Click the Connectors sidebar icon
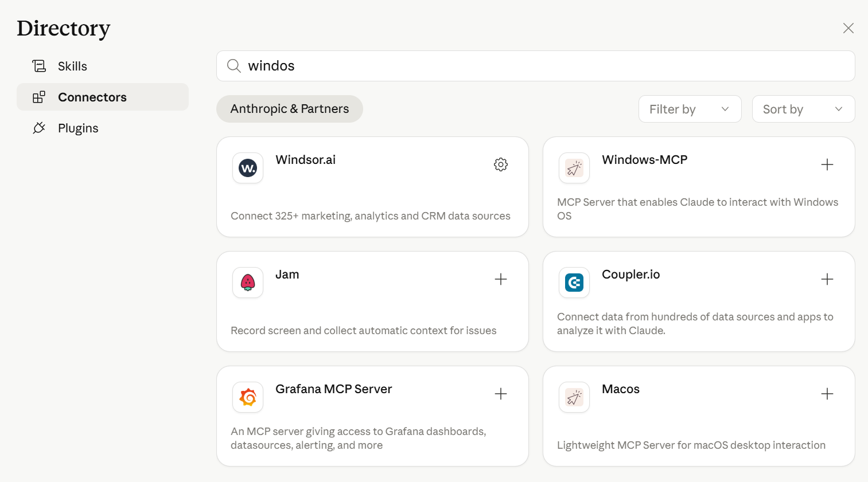The image size is (868, 482). [x=38, y=97]
